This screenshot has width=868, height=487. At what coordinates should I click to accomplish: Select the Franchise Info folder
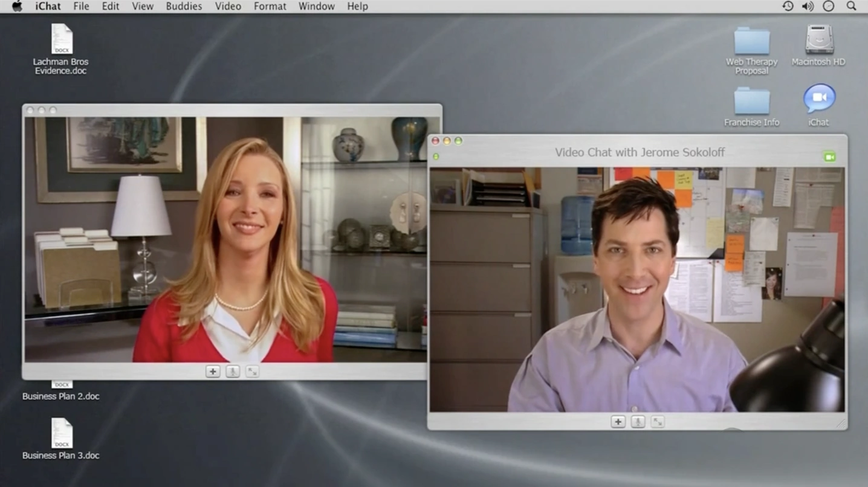pyautogui.click(x=752, y=101)
